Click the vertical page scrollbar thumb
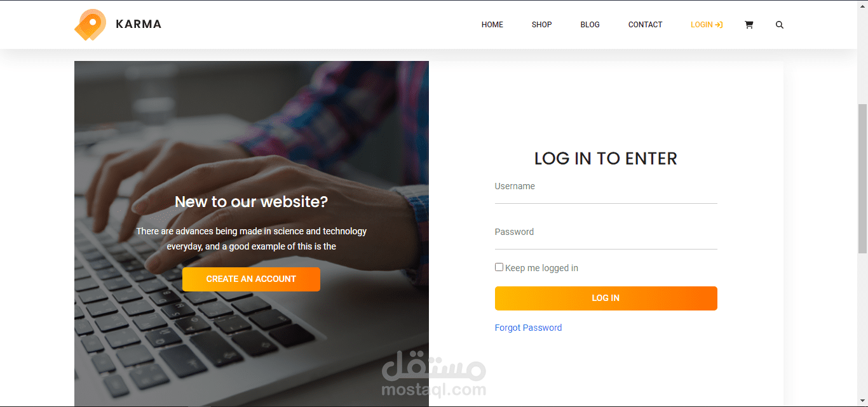 (x=862, y=178)
